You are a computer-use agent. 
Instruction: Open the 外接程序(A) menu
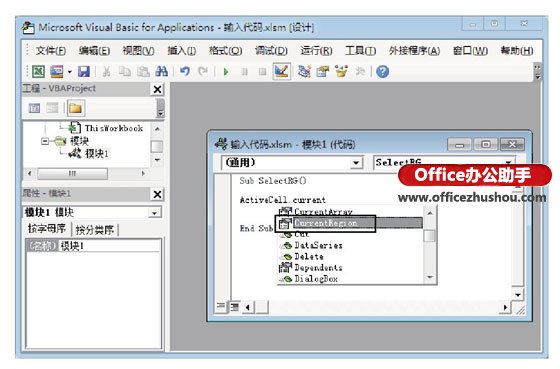click(x=414, y=51)
